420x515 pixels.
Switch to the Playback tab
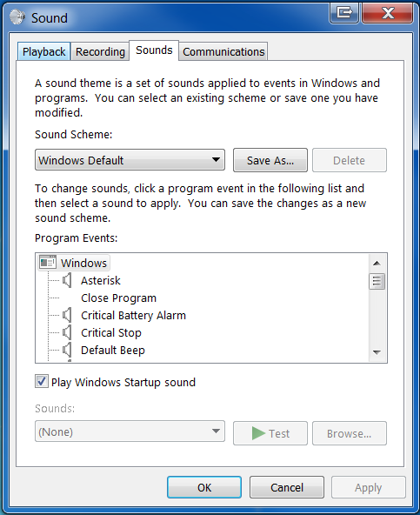43,51
